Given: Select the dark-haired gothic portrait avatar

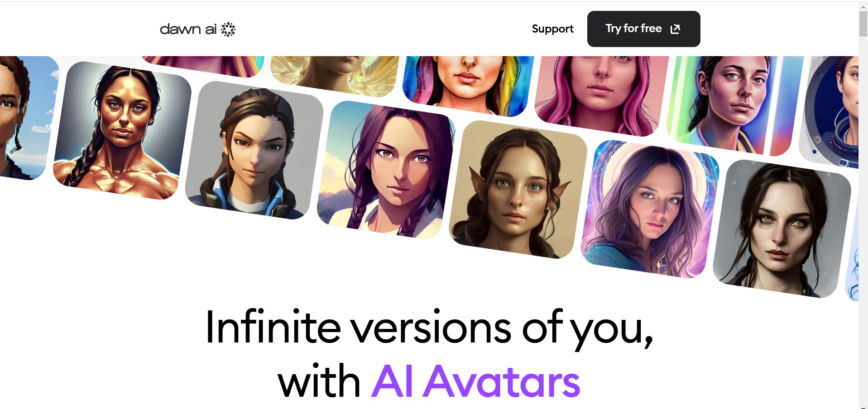Looking at the screenshot, I should 782,229.
